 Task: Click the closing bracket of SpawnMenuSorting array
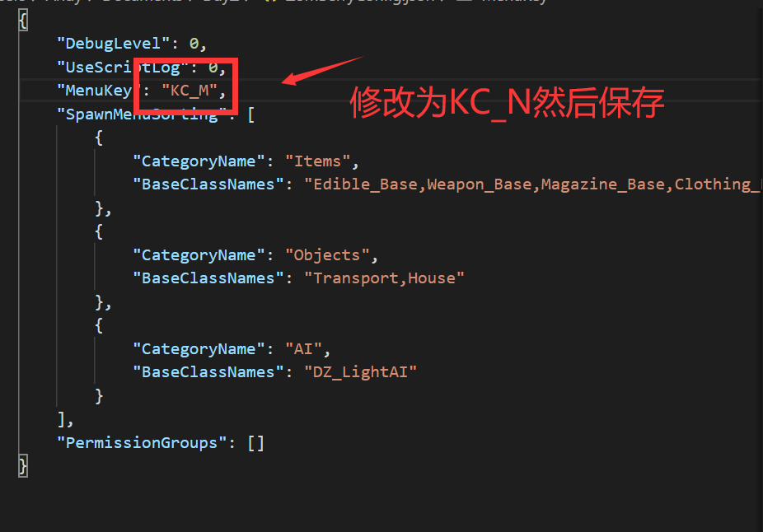click(x=61, y=419)
